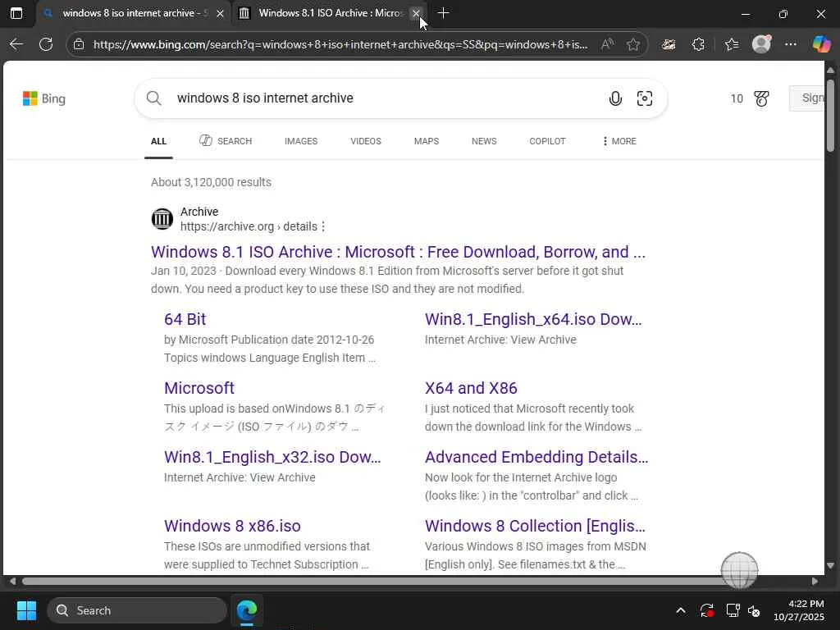840x630 pixels.
Task: Open Windows 8 Collection link
Action: [x=535, y=526]
